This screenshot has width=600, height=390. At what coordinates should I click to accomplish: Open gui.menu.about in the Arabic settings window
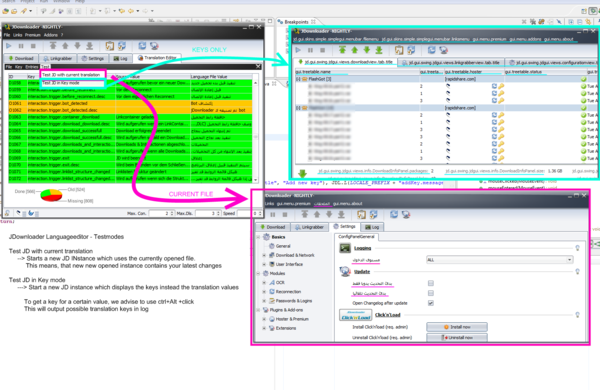[x=347, y=204]
